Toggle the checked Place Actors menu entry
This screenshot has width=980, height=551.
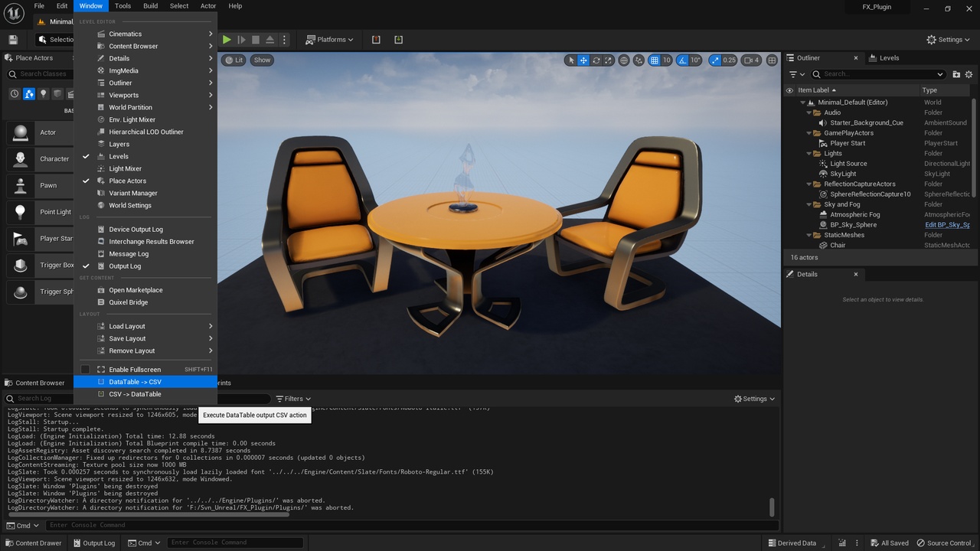click(145, 181)
